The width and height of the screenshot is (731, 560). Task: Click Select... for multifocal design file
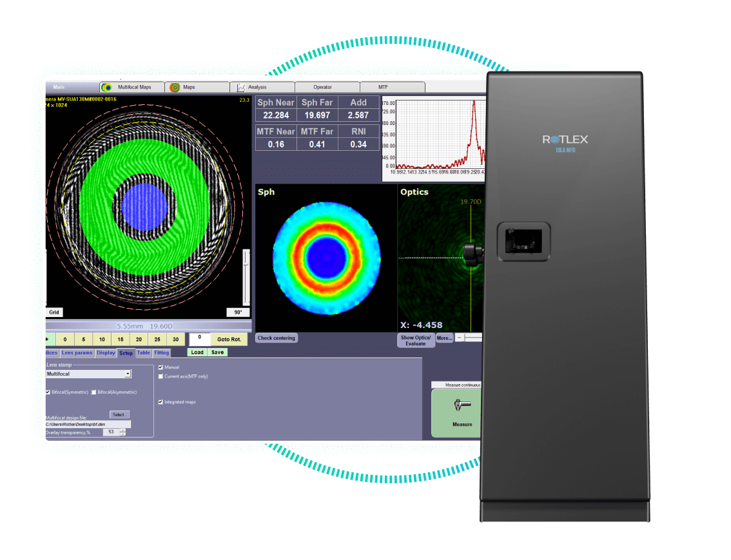coord(119,414)
